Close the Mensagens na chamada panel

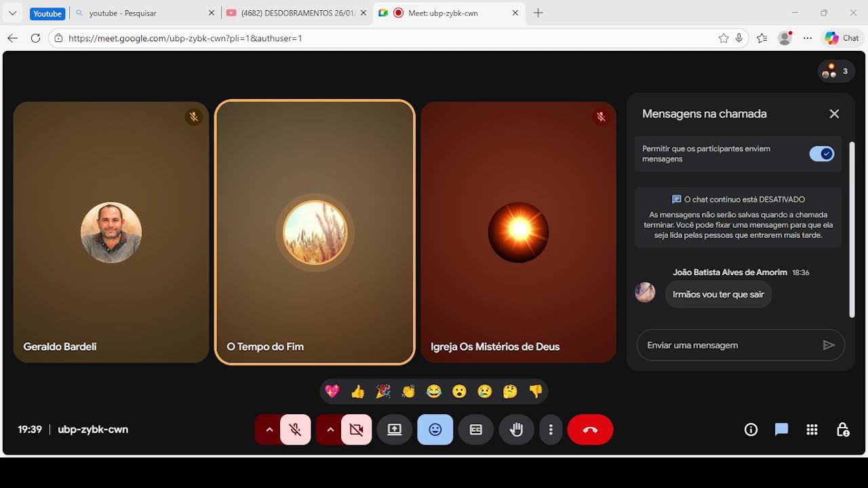pos(834,114)
